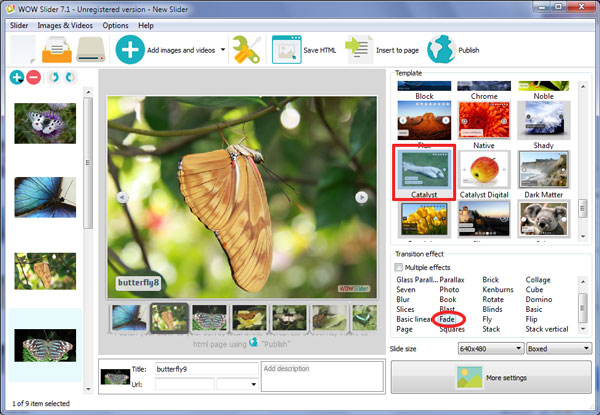Click the Save HTML icon
This screenshot has width=600, height=415.
click(x=287, y=50)
